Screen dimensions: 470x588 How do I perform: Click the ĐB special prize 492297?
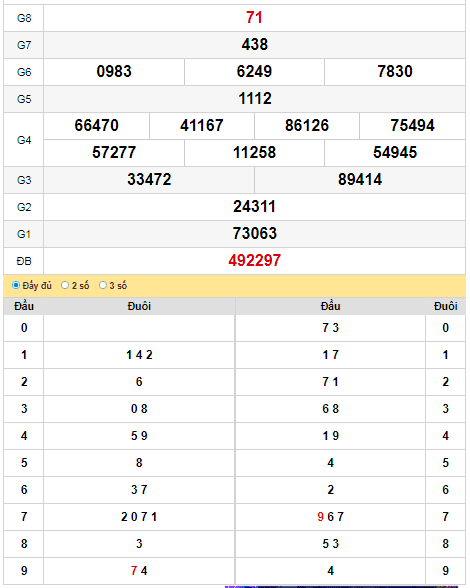point(255,261)
